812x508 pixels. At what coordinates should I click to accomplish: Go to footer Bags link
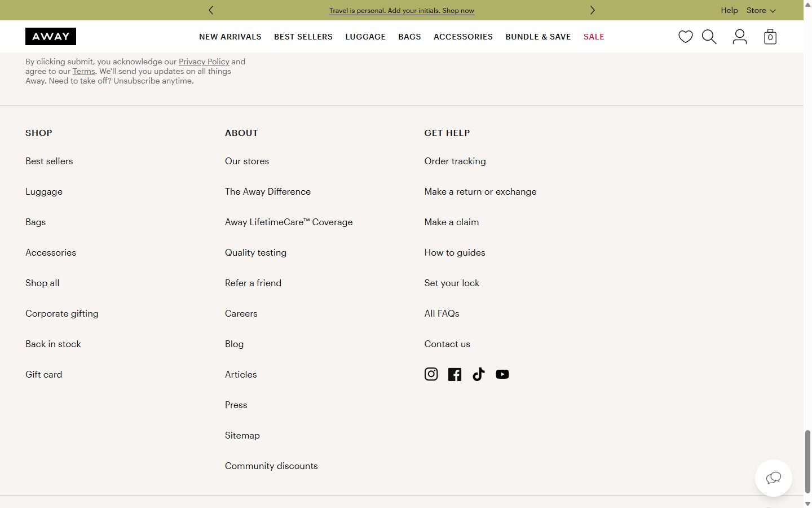[36, 222]
